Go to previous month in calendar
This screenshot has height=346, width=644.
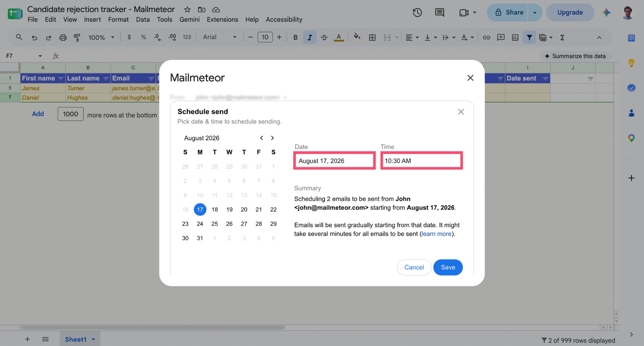(x=261, y=138)
